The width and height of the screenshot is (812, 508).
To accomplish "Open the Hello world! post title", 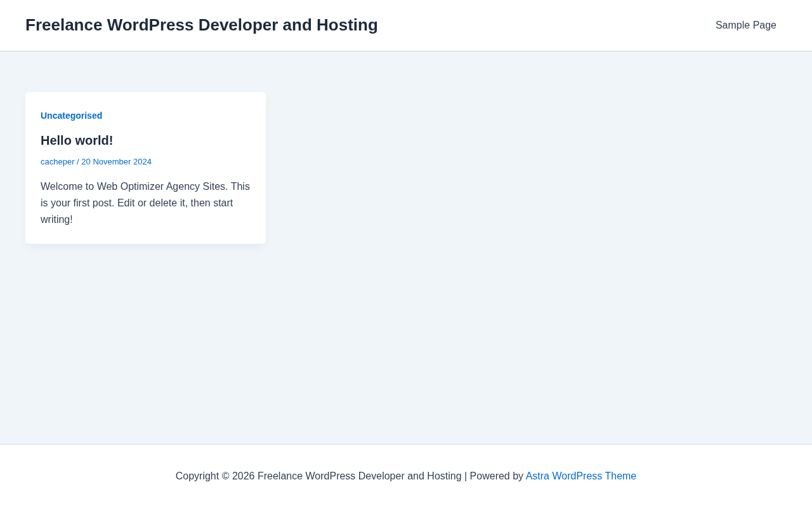I will (77, 140).
